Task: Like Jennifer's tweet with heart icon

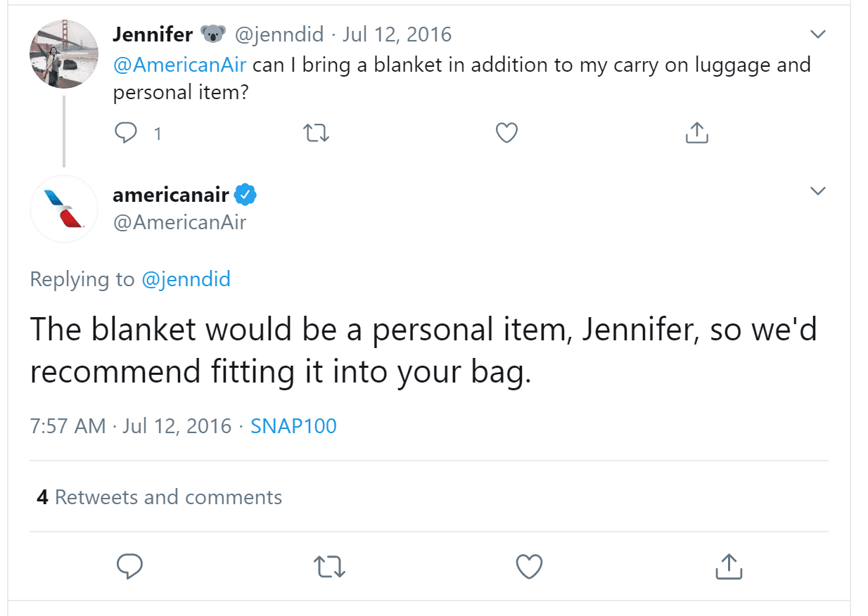Action: point(506,132)
